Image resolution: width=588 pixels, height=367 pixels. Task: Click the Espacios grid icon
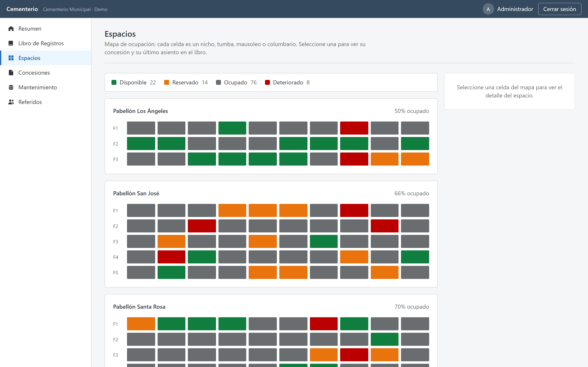tap(11, 58)
